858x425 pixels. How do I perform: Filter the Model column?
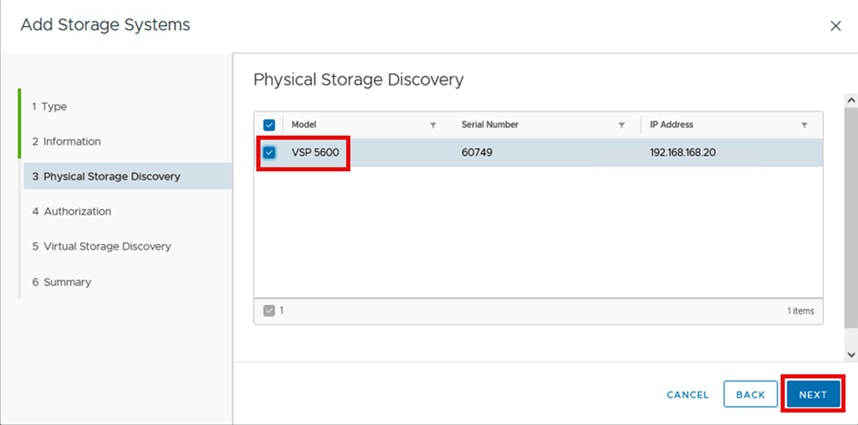[x=433, y=125]
